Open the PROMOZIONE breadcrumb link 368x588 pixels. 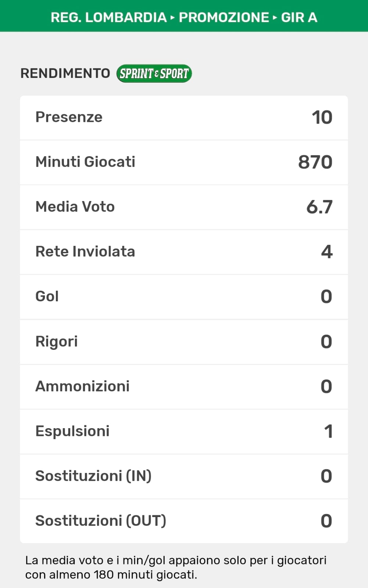(224, 17)
